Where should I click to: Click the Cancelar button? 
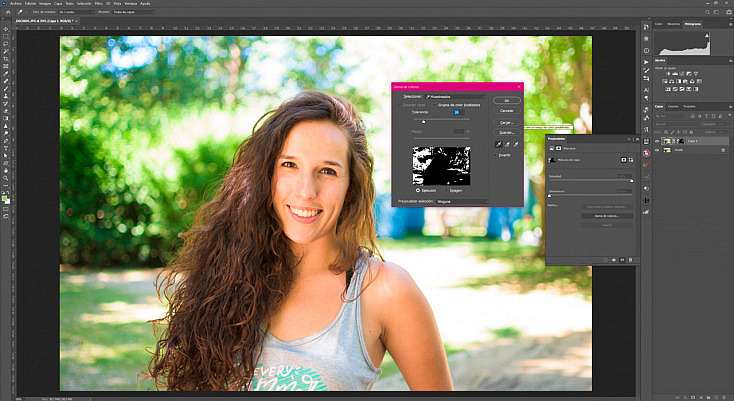coord(506,111)
